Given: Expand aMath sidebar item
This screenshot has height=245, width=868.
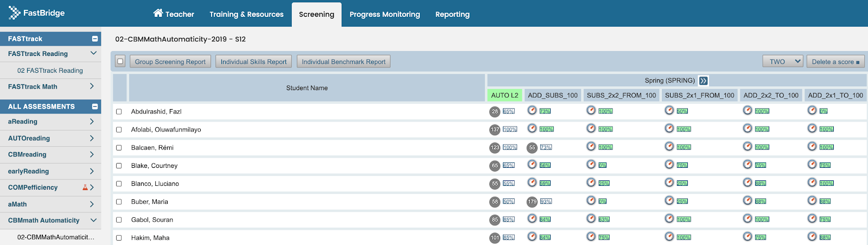Looking at the screenshot, I should [92, 204].
